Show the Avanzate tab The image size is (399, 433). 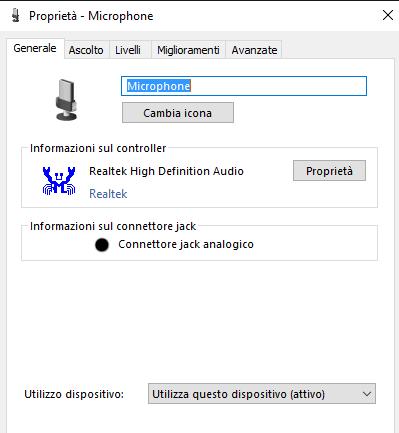[254, 50]
